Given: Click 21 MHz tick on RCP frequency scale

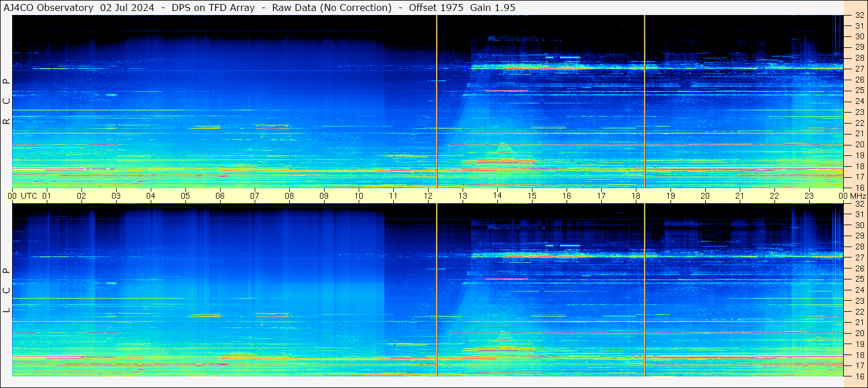Looking at the screenshot, I should point(859,133).
